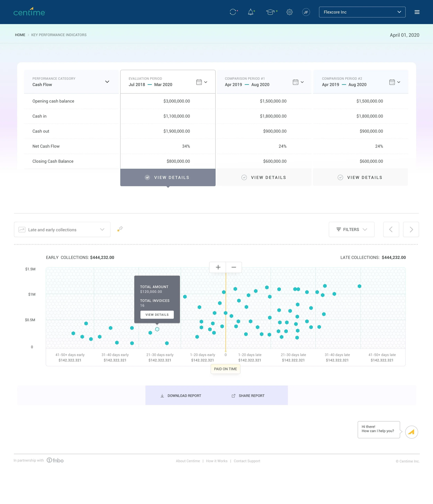This screenshot has height=504, width=433.
Task: Open the hamburger menu
Action: coord(417,12)
